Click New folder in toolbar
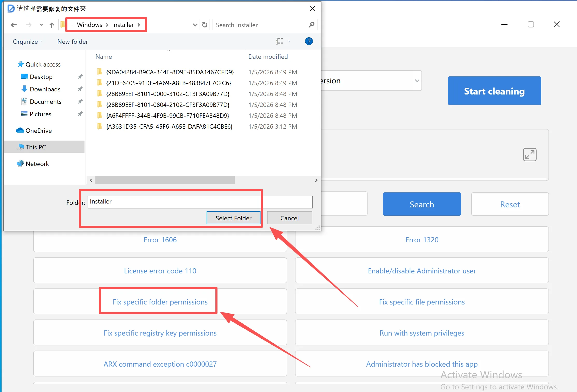The height and width of the screenshot is (392, 577). 73,42
